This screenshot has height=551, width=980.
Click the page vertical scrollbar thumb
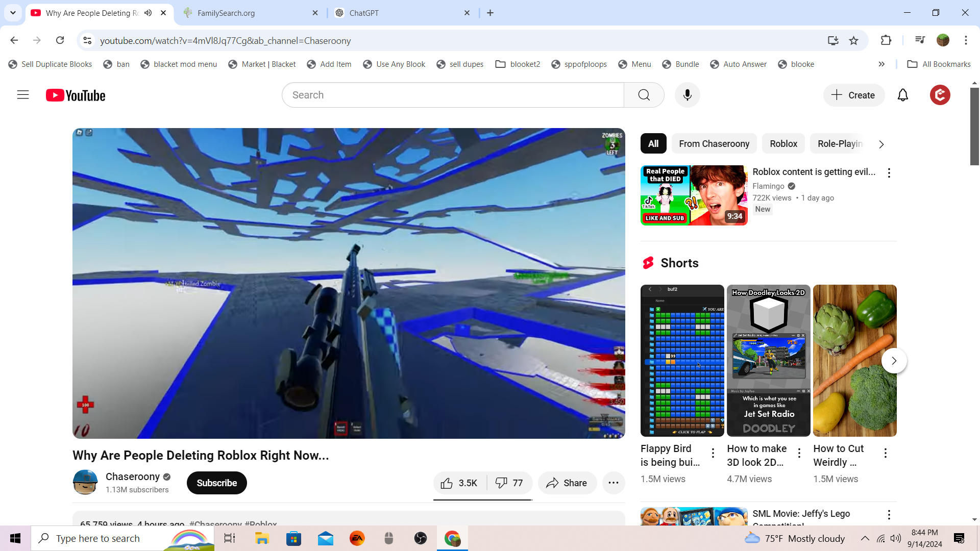point(974,127)
